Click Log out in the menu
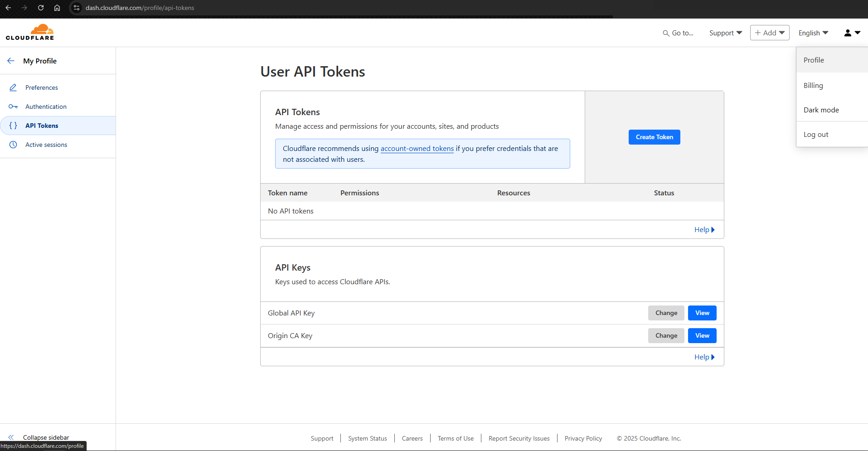This screenshot has height=451, width=868. click(815, 134)
